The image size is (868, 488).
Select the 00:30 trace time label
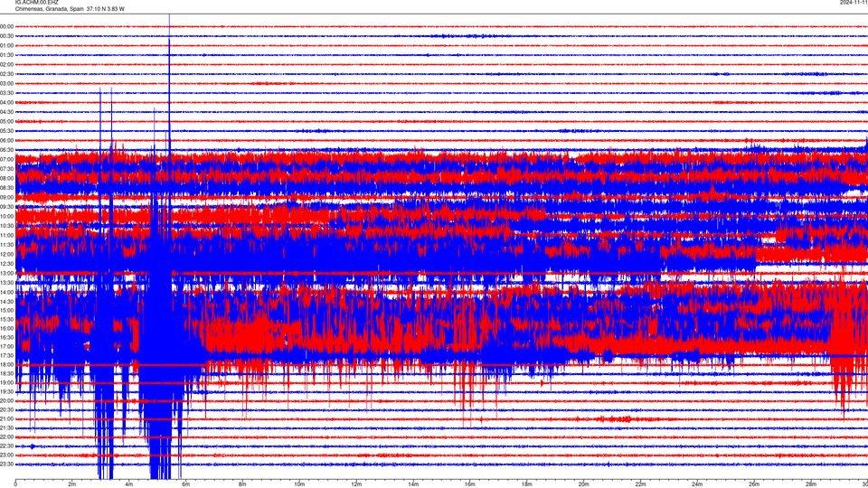tap(7, 36)
